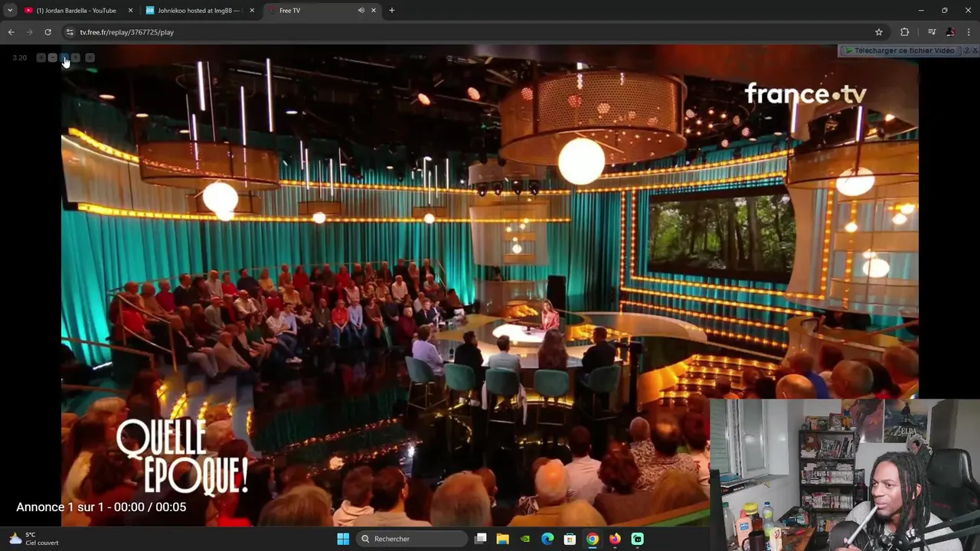Bookmark this page with the star
The width and height of the screenshot is (980, 551).
point(879,32)
